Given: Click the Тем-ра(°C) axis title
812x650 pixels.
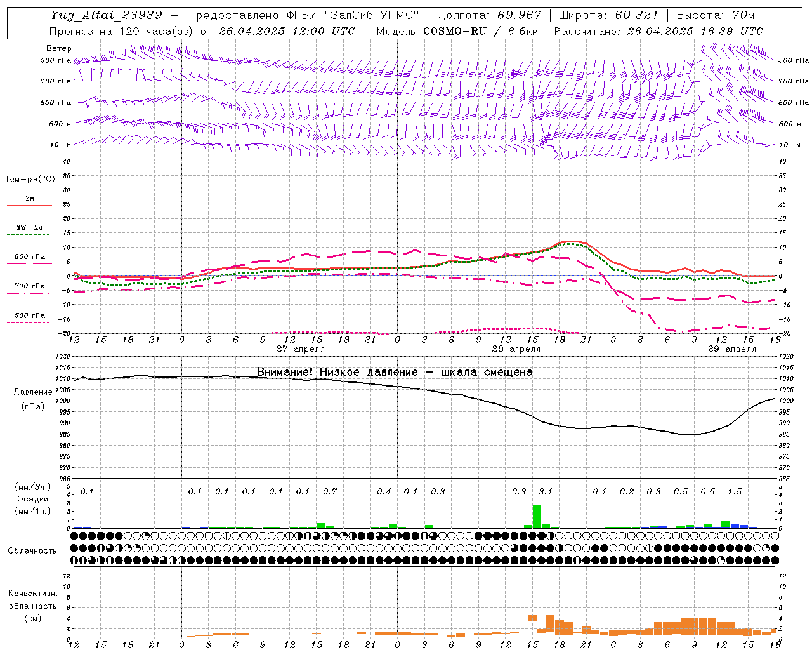Looking at the screenshot, I should coord(30,180).
